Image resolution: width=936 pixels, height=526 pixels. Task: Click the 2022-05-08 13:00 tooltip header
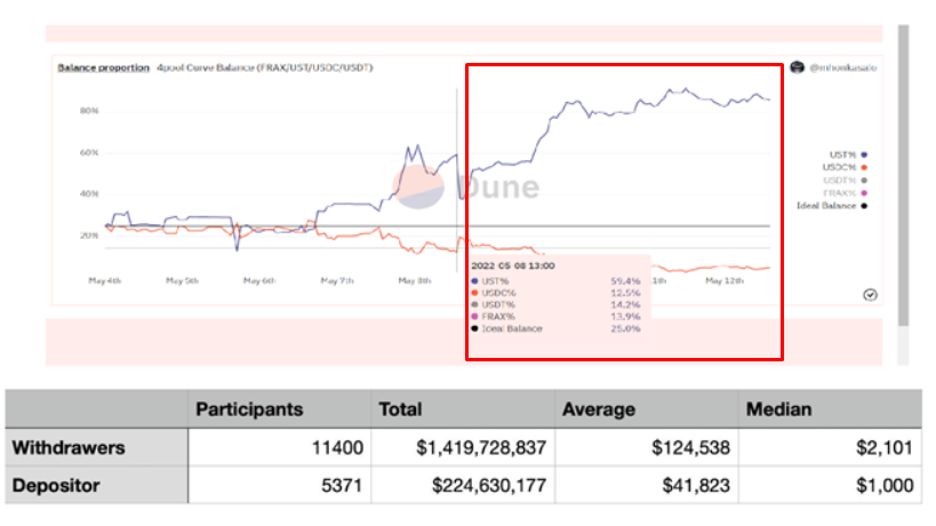(513, 266)
